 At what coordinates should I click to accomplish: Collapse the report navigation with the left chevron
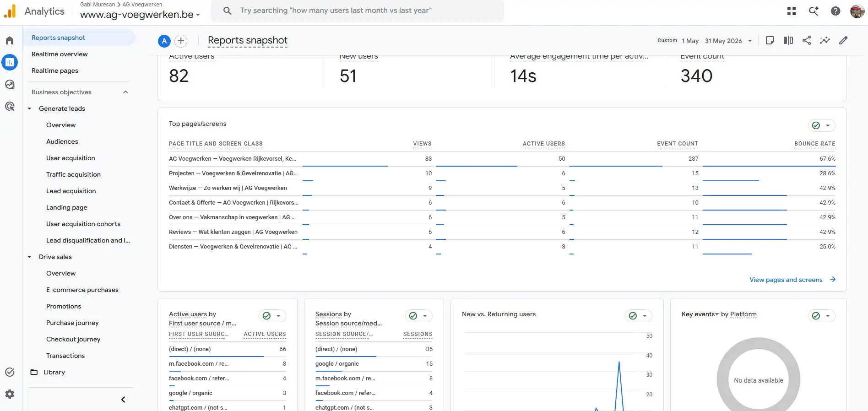[123, 400]
